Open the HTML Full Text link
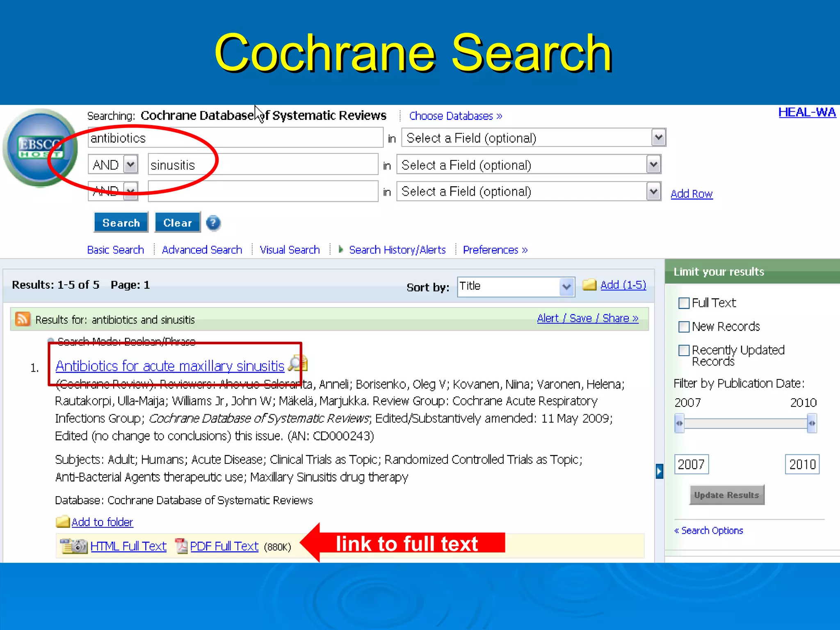The image size is (840, 630). (x=128, y=546)
